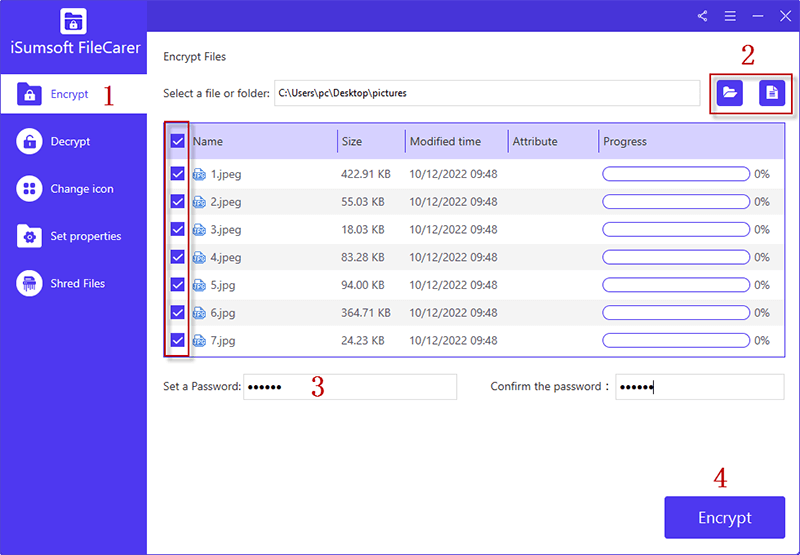The width and height of the screenshot is (800, 555).
Task: Click the share icon in title bar
Action: point(703,16)
